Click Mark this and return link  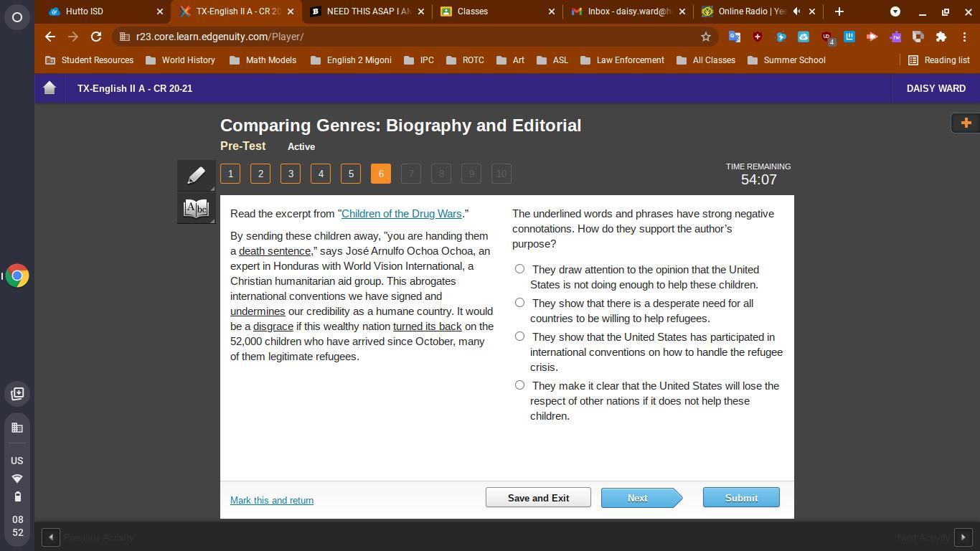pyautogui.click(x=272, y=500)
